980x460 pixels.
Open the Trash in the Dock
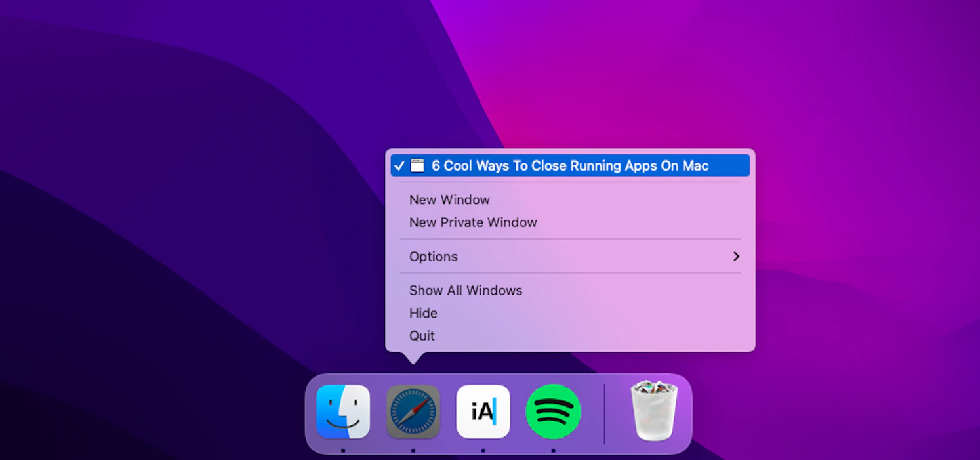(x=654, y=410)
